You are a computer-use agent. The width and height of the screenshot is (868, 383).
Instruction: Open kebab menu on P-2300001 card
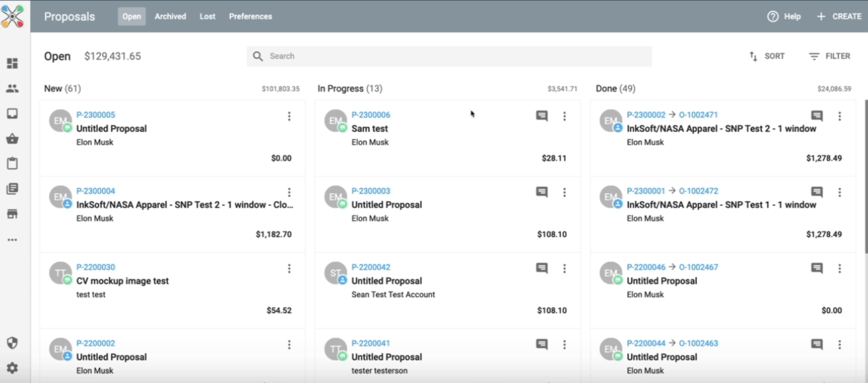[839, 192]
